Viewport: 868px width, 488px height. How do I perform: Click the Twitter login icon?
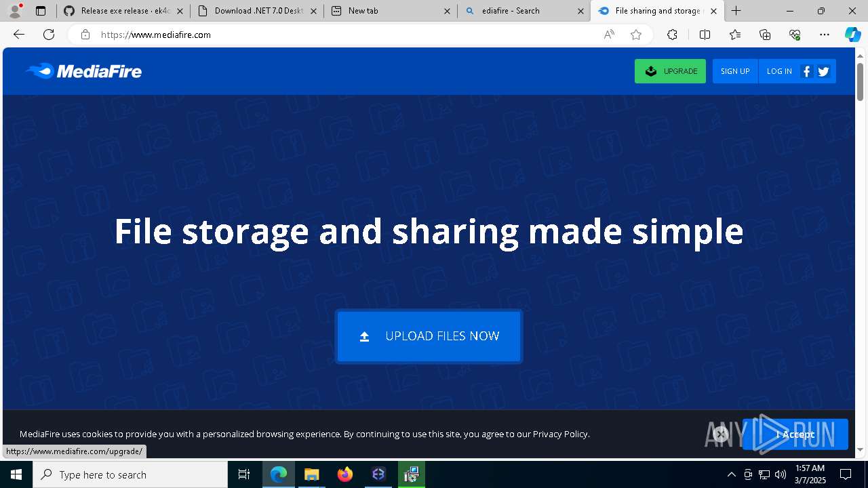click(x=824, y=71)
